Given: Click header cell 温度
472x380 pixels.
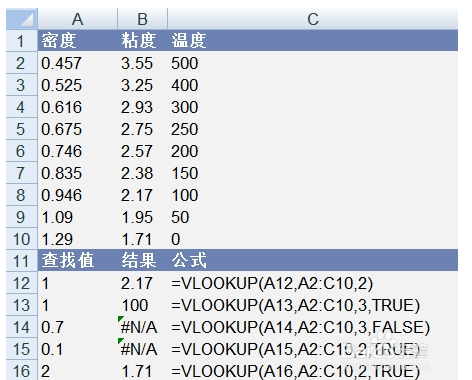Looking at the screenshot, I should click(x=313, y=41).
